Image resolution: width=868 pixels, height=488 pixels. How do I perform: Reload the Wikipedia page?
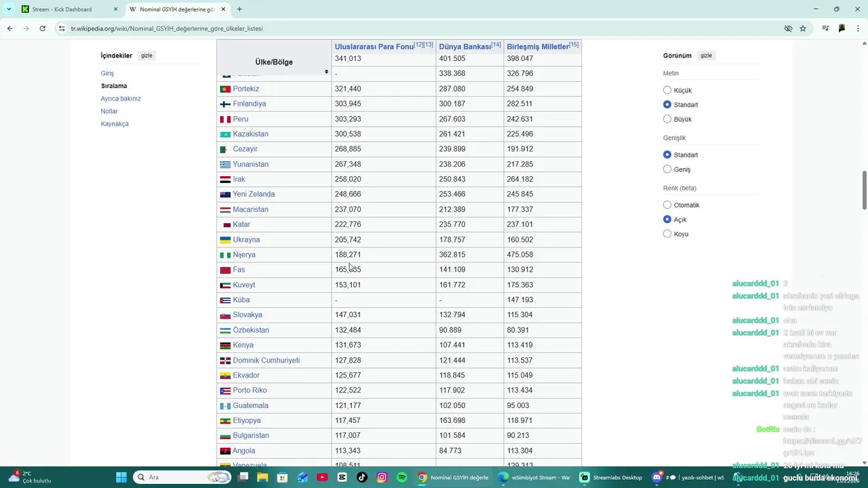tap(42, 28)
